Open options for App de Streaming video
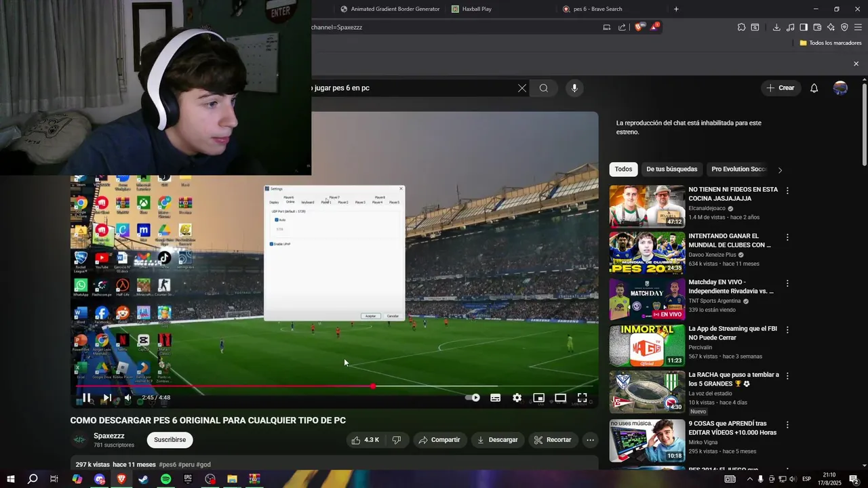868x488 pixels. (787, 329)
